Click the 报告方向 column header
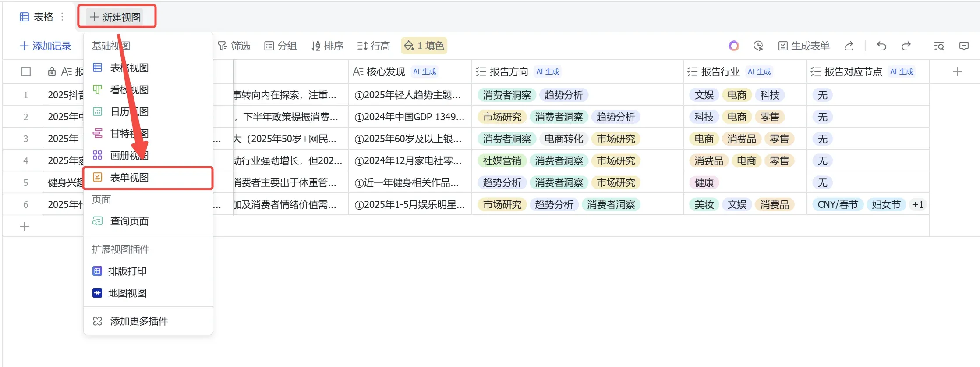 [577, 71]
